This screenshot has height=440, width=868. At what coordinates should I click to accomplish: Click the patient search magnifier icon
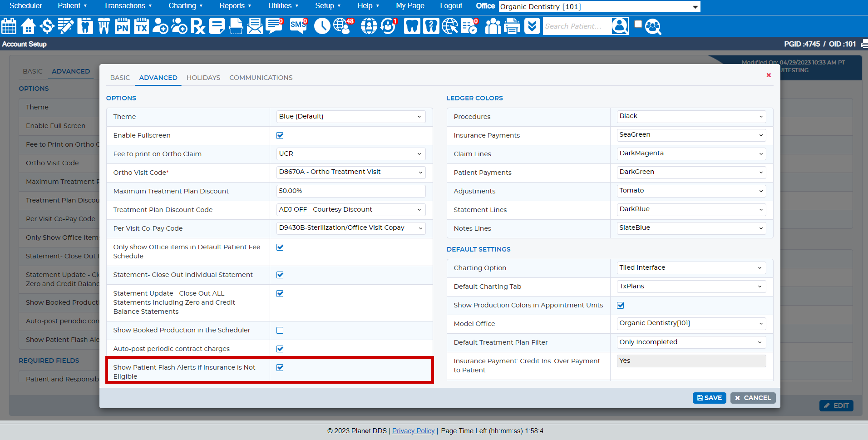click(x=620, y=26)
